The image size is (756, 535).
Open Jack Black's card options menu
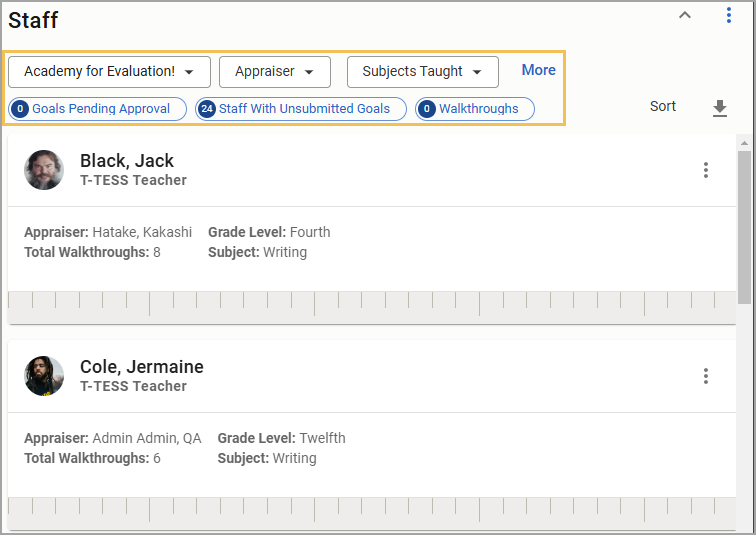click(706, 170)
